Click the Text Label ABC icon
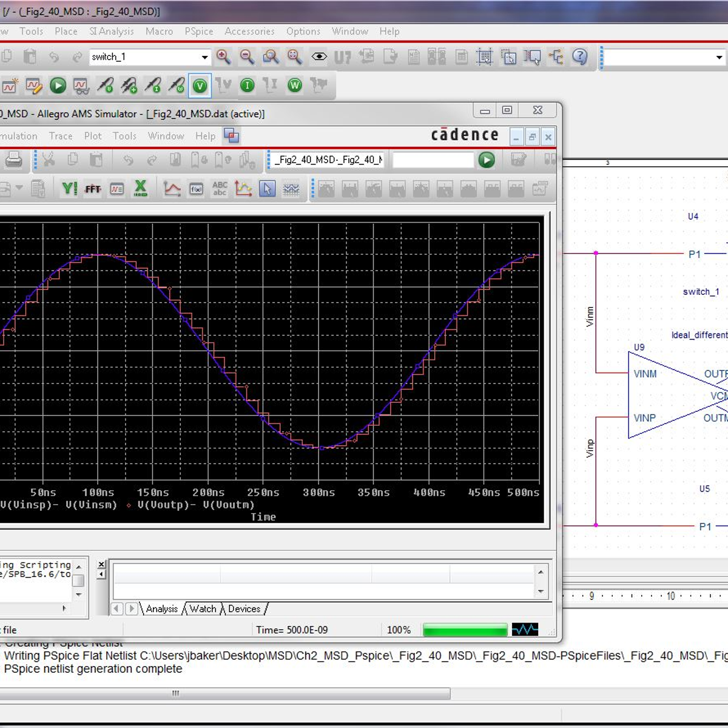The image size is (728, 728). point(220,189)
